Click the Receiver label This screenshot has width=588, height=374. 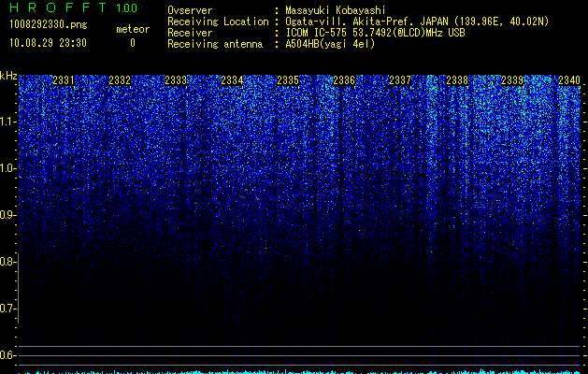pyautogui.click(x=190, y=33)
